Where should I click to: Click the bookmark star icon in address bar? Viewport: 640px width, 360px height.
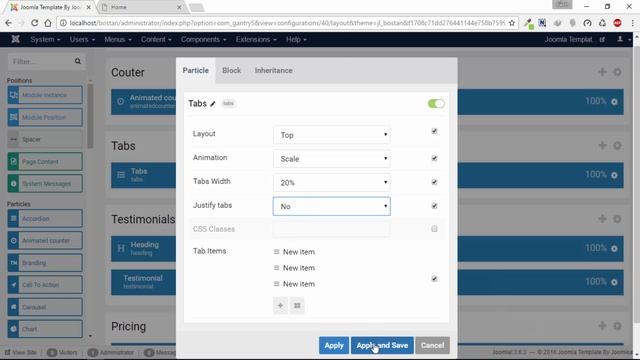[512, 23]
